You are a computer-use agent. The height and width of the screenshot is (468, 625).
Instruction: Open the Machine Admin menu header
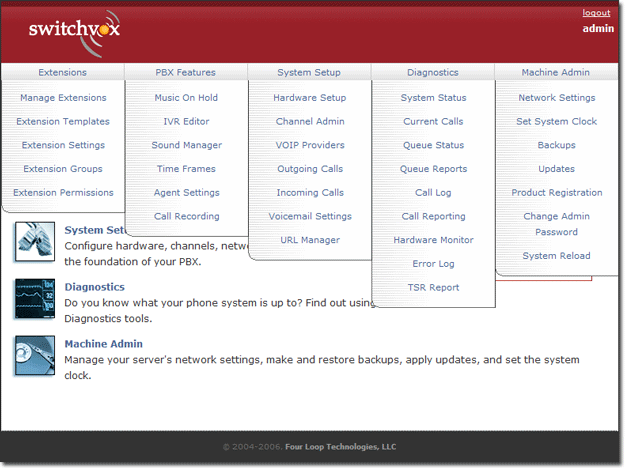556,72
